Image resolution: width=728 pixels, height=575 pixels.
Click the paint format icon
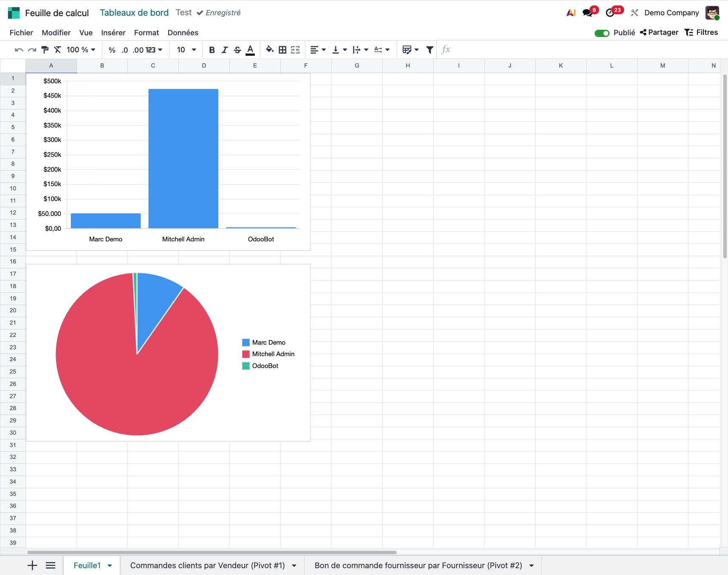[x=45, y=50]
